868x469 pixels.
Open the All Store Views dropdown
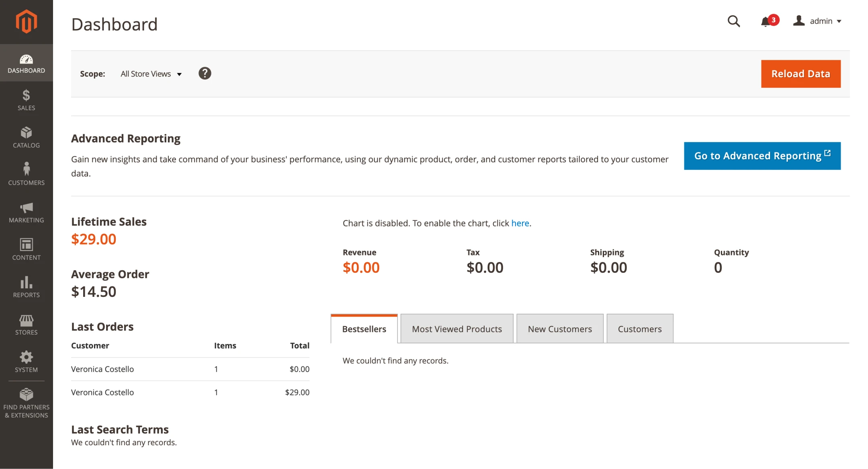(x=151, y=74)
